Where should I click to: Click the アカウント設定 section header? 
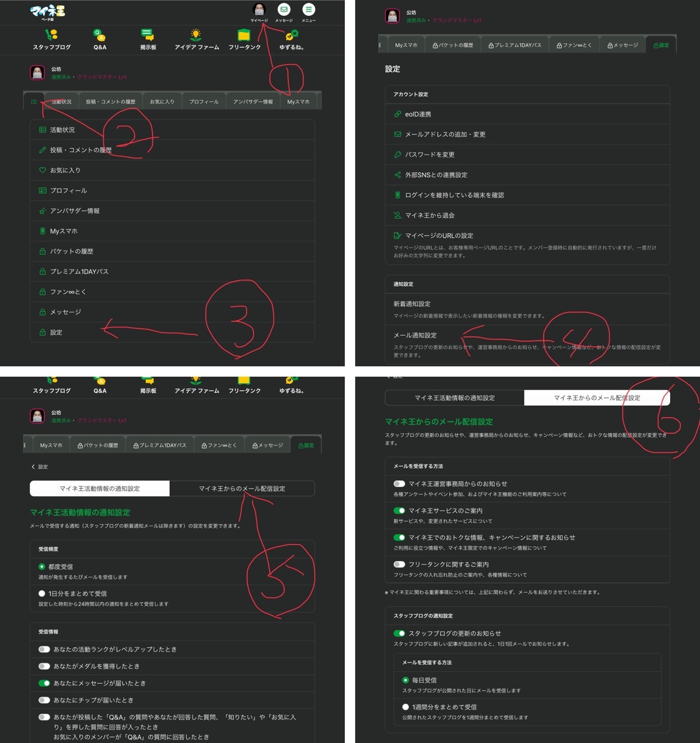(411, 94)
